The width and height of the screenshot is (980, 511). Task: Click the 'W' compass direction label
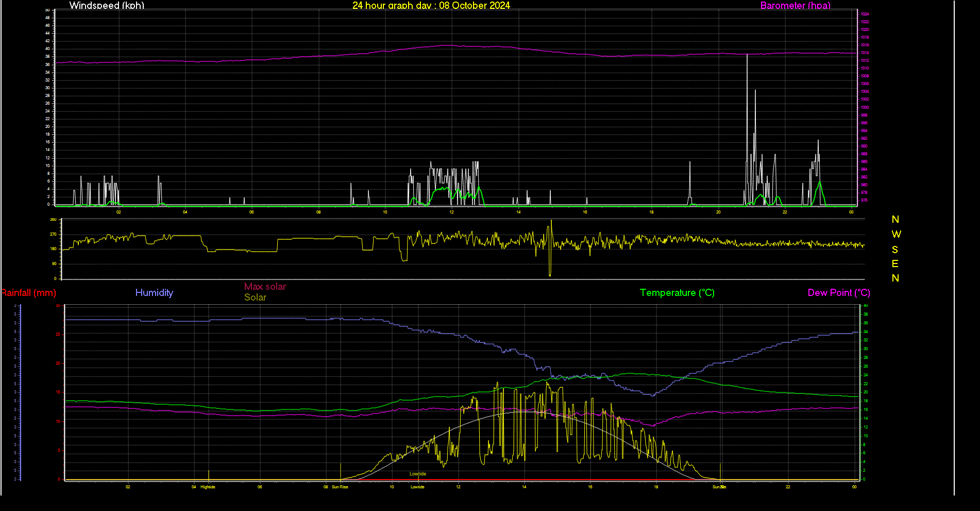click(896, 234)
